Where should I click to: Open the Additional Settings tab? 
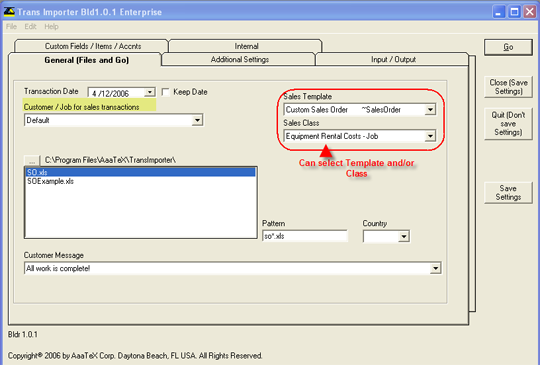click(239, 59)
